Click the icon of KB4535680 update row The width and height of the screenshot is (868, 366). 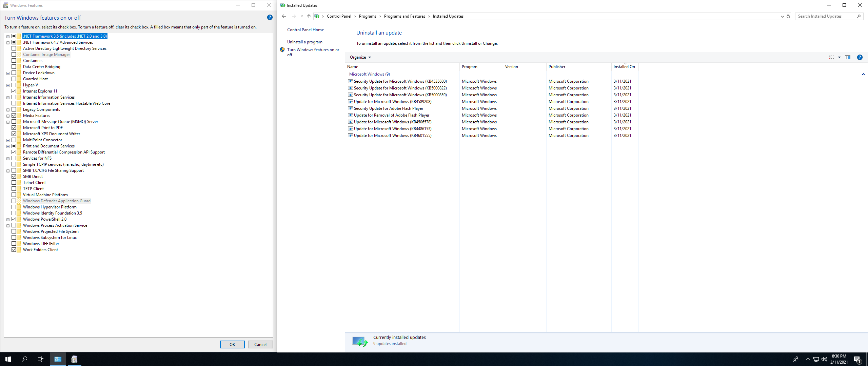pyautogui.click(x=351, y=81)
